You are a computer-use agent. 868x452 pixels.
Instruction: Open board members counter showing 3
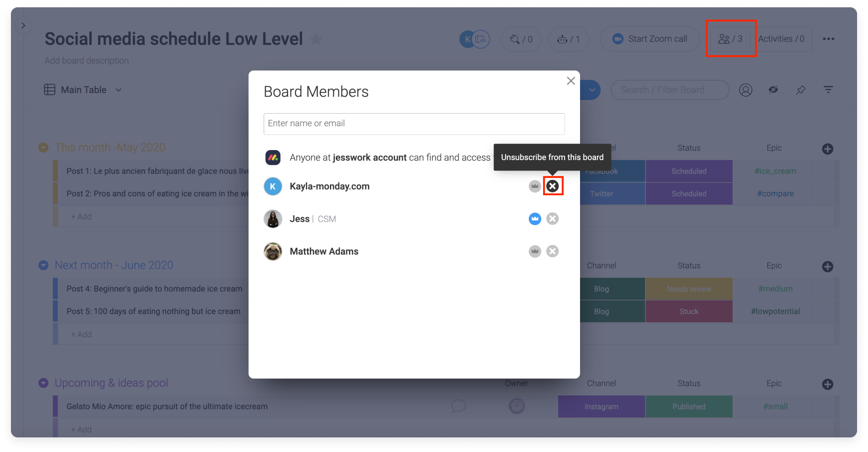click(730, 39)
